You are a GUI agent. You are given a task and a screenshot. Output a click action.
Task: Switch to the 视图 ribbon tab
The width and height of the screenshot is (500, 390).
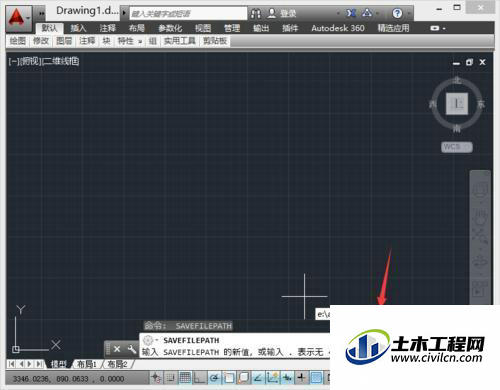(x=203, y=28)
